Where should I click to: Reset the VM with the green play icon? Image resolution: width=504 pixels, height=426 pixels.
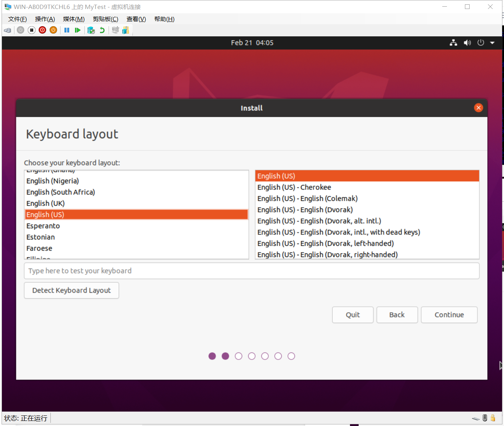(78, 30)
